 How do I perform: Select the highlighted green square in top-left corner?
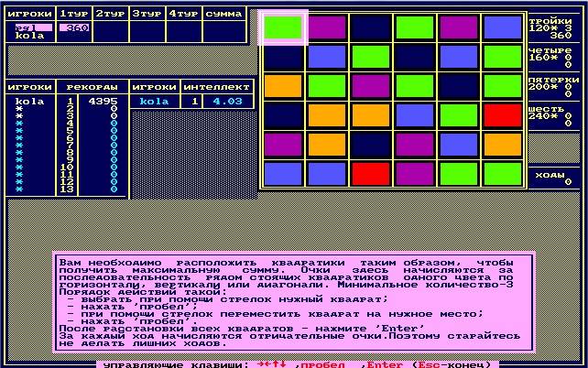point(283,27)
